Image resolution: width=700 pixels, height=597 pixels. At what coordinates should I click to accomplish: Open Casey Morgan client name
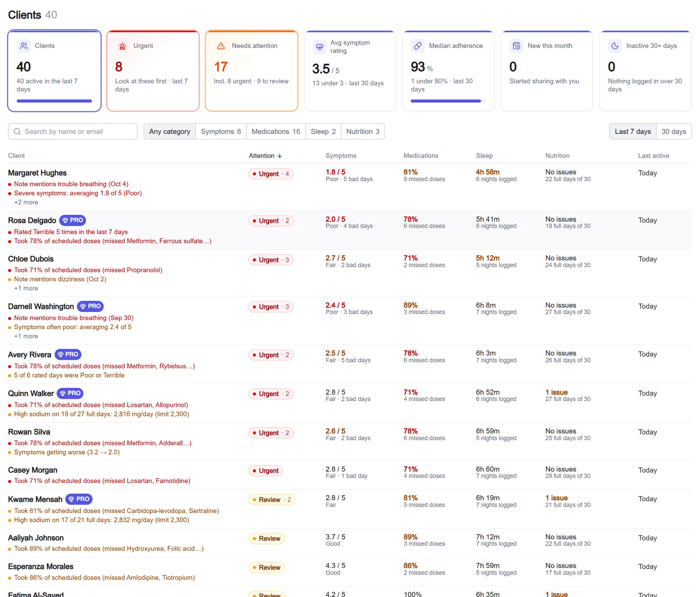point(33,470)
